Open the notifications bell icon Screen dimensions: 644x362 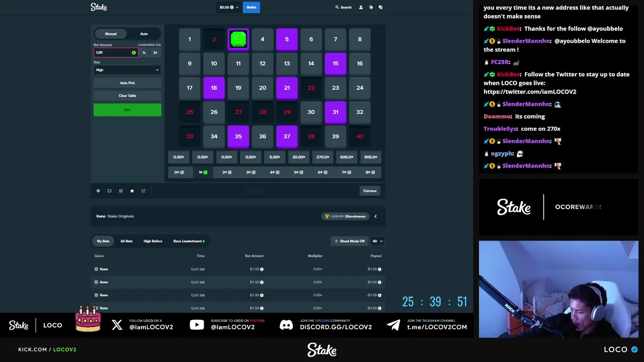[x=371, y=8]
